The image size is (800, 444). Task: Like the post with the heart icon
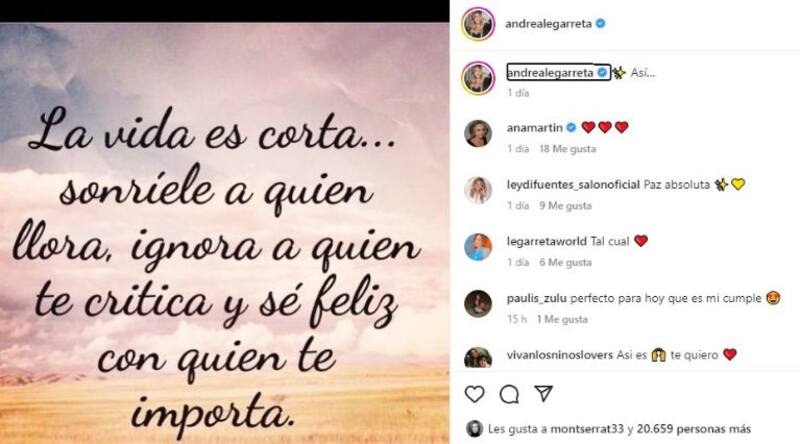(x=474, y=394)
